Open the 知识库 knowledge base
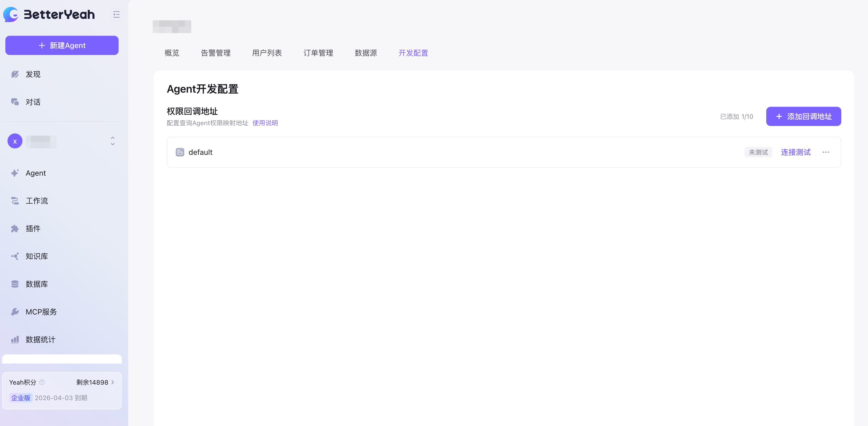Viewport: 868px width, 426px height. [37, 256]
